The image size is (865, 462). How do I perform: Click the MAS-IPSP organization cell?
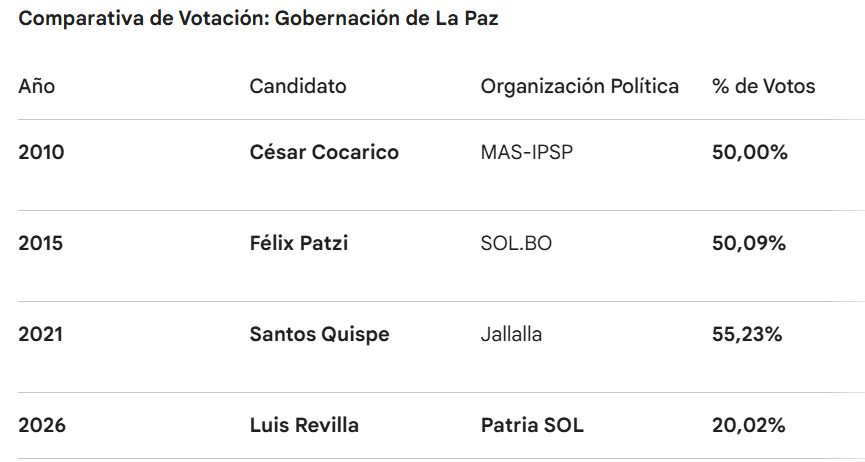click(x=527, y=152)
